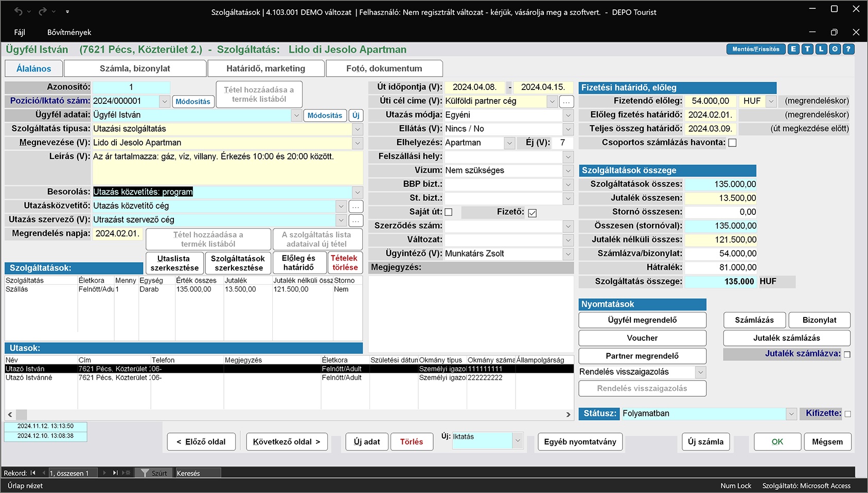Switch to Számla, bizonylat tab

135,68
